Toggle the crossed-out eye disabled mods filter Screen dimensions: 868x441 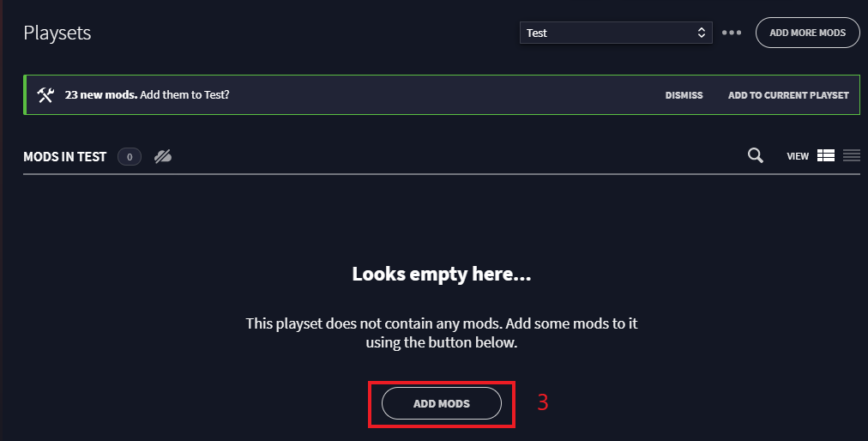(x=163, y=157)
